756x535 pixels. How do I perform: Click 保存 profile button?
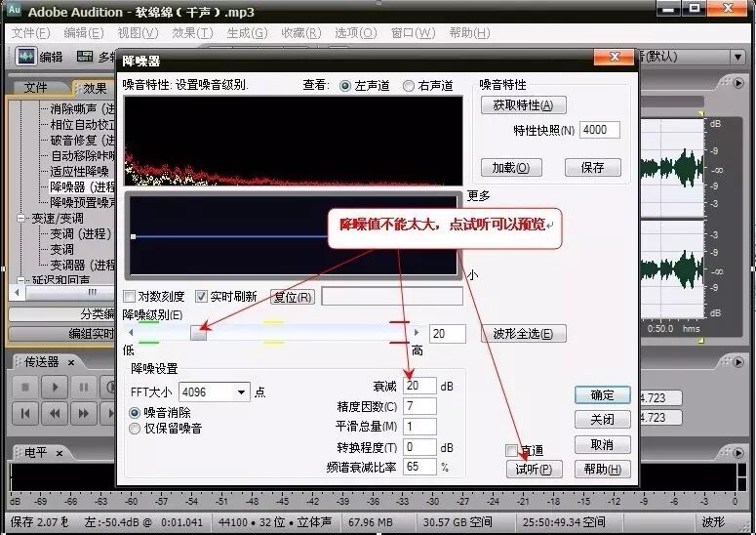pos(592,167)
